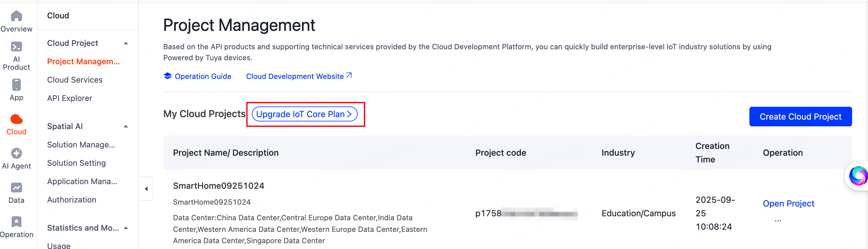Image resolution: width=868 pixels, height=249 pixels.
Task: Open the Operation Guide link
Action: tap(203, 76)
